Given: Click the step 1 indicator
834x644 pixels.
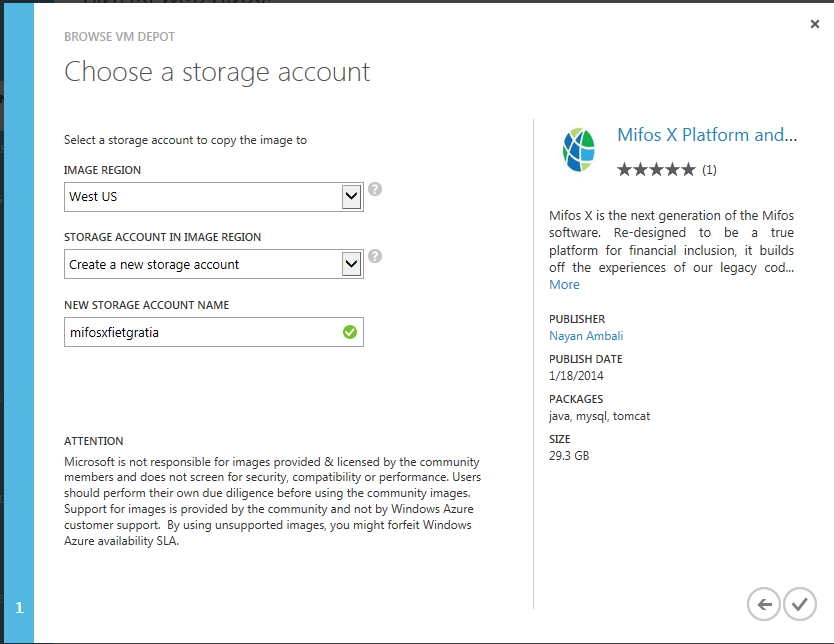Looking at the screenshot, I should click(18, 607).
